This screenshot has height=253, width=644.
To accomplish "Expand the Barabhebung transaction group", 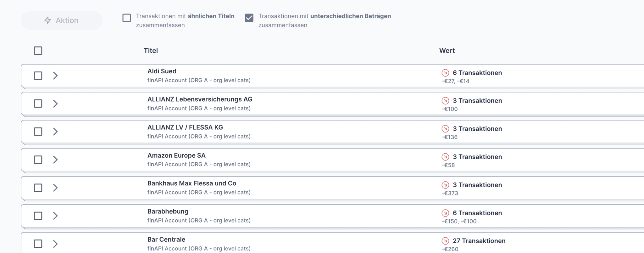I will pyautogui.click(x=55, y=216).
